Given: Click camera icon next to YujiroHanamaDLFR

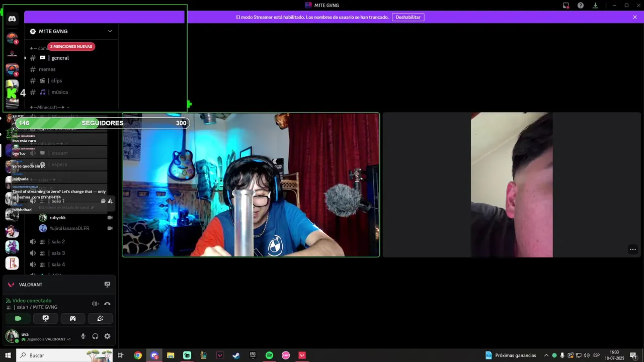Looking at the screenshot, I should tap(110, 228).
